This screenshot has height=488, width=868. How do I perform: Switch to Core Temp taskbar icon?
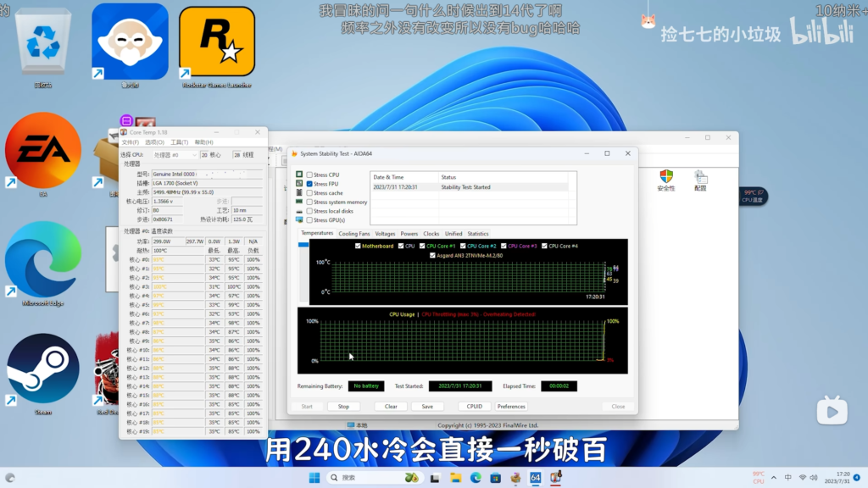click(x=556, y=477)
